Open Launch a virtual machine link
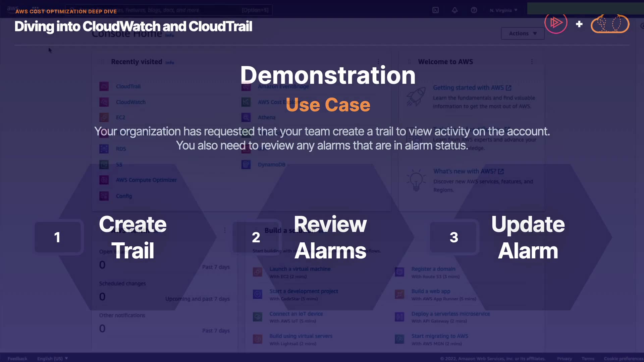 tap(300, 269)
